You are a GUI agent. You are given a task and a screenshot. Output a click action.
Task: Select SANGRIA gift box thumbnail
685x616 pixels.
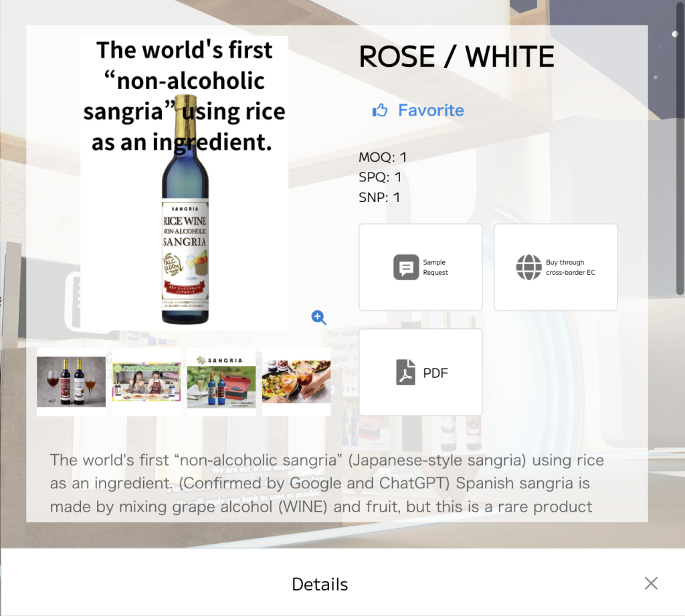pyautogui.click(x=221, y=382)
